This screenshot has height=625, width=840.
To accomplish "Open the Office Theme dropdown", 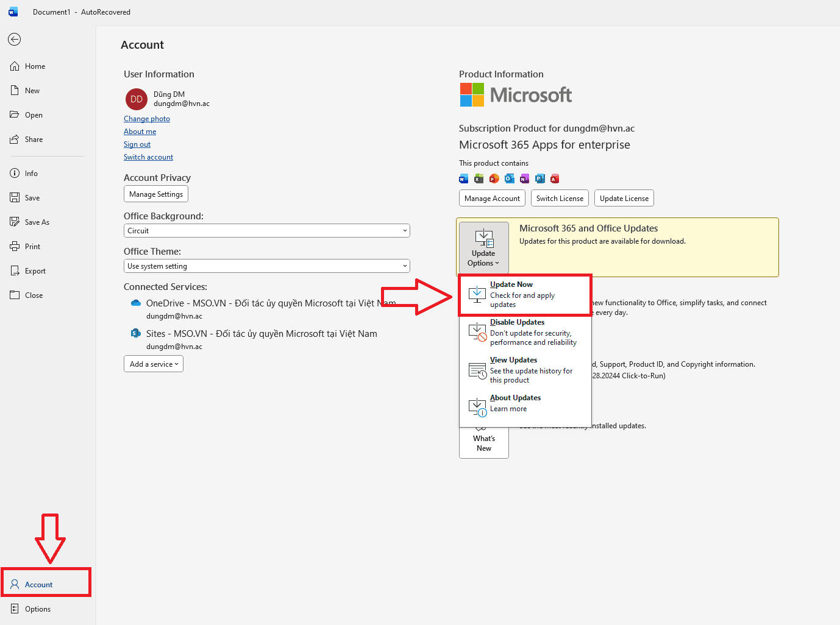I will click(x=266, y=266).
